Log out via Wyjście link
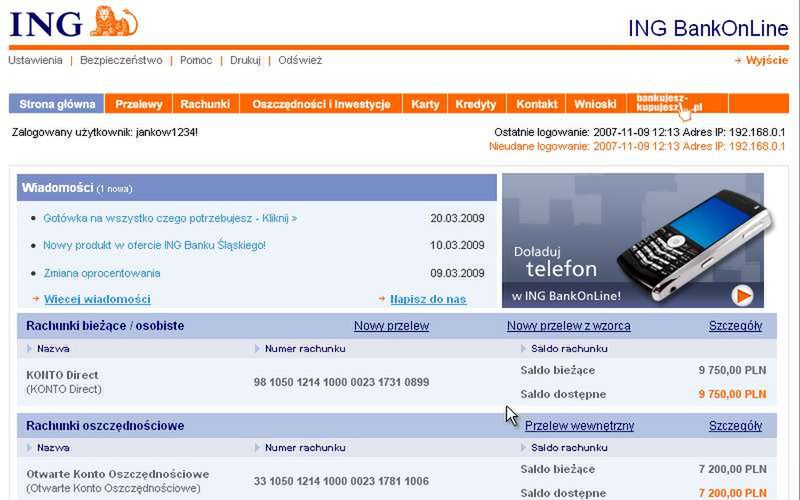This screenshot has height=500, width=800. click(766, 60)
